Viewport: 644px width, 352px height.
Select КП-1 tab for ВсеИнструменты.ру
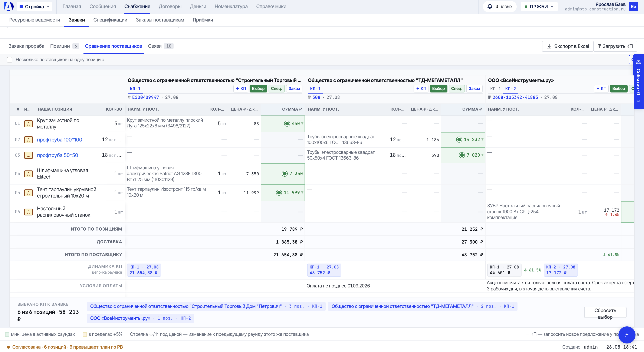tap(495, 89)
